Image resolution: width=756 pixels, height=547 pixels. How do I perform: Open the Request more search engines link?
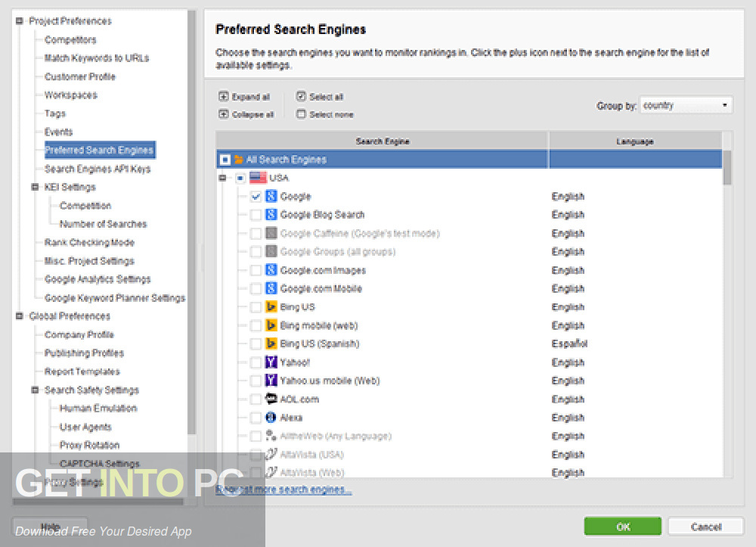click(283, 490)
